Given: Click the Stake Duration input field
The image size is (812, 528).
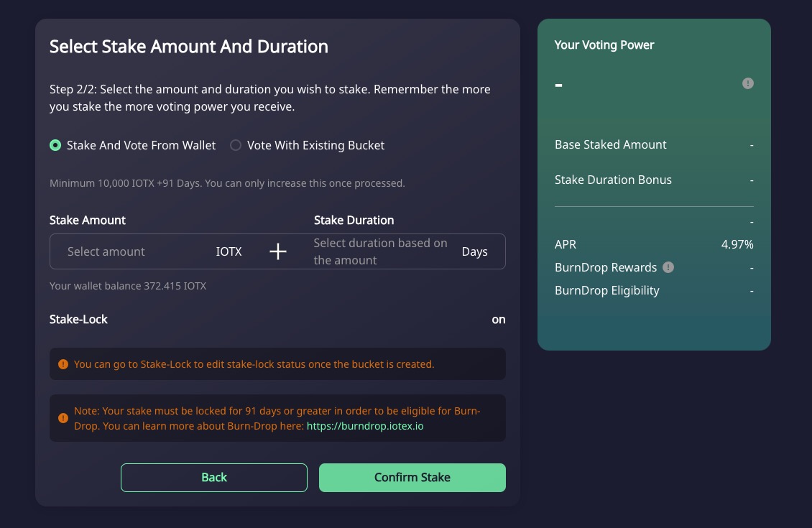Looking at the screenshot, I should [x=381, y=251].
